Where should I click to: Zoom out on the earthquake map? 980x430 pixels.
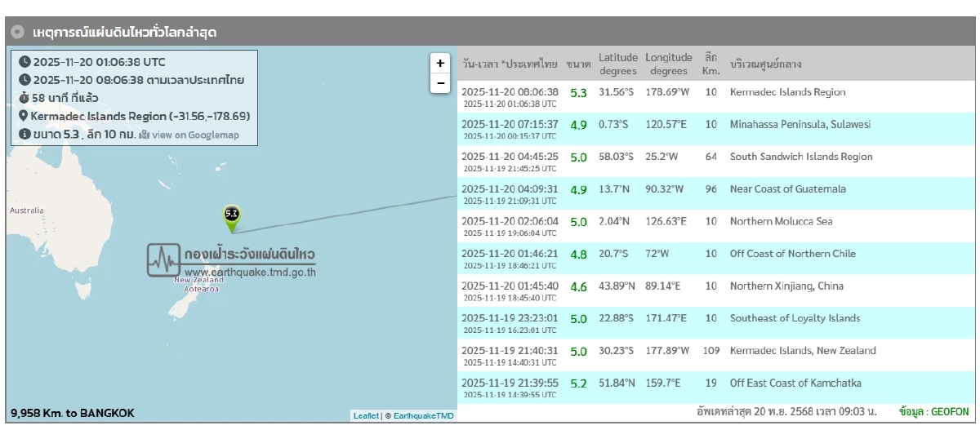[x=440, y=83]
